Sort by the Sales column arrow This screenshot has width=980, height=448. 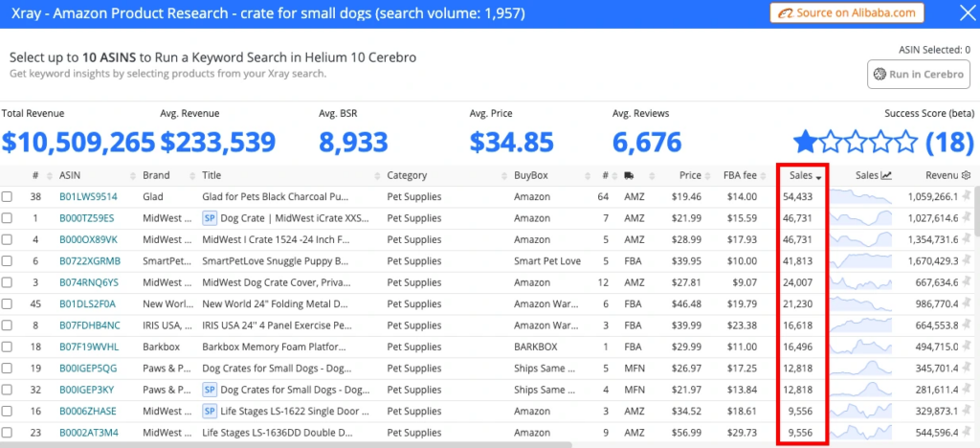[818, 177]
